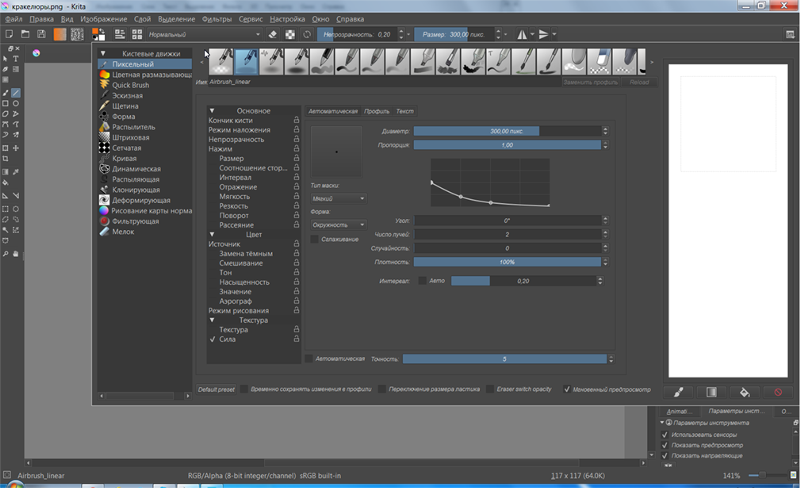Select the Line tool in toolbox
The image size is (800, 488).
point(16,92)
